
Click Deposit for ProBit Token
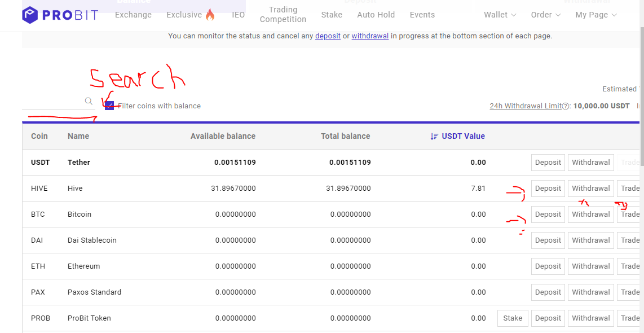pos(548,318)
